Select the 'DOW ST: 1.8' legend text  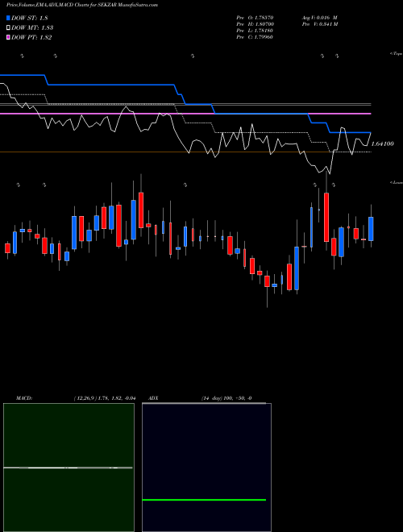point(30,18)
